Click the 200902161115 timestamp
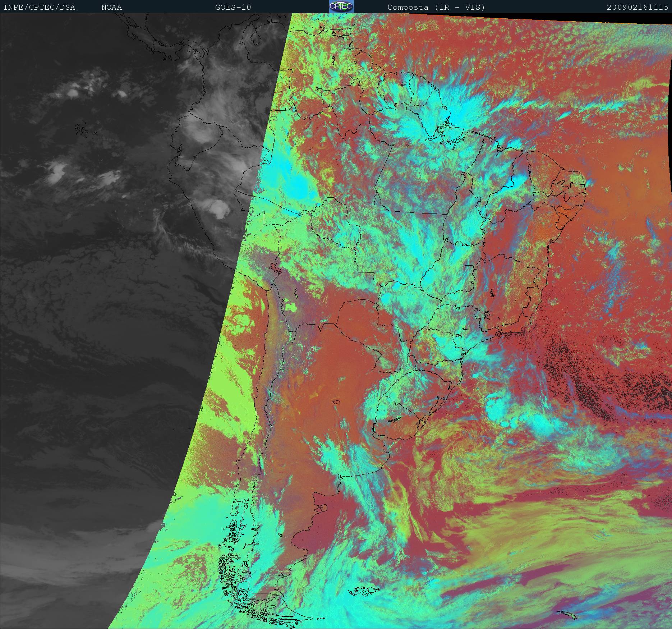 tap(638, 8)
